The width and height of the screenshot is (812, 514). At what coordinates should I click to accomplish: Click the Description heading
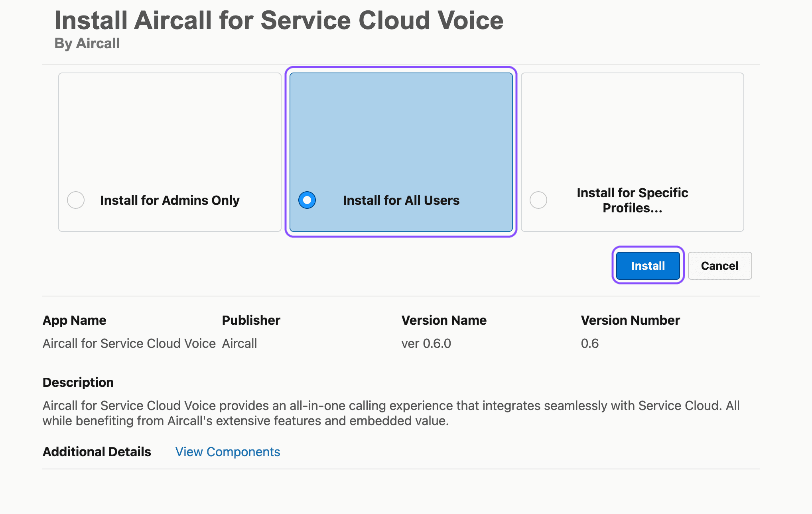pos(78,382)
